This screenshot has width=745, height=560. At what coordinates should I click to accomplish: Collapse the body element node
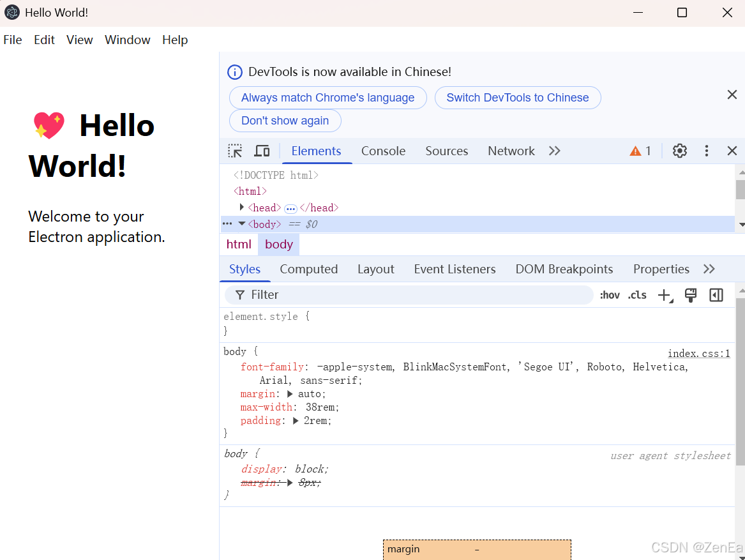coord(242,223)
